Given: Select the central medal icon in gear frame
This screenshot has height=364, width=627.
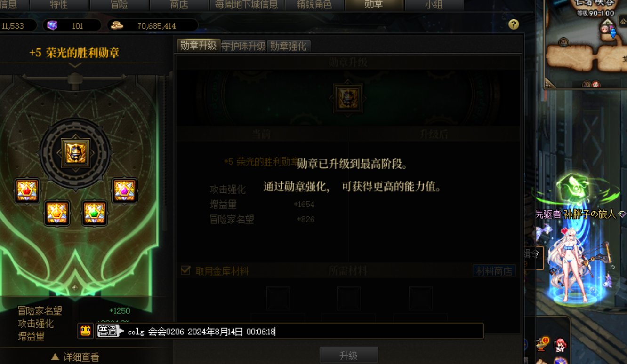Looking at the screenshot, I should pyautogui.click(x=76, y=152).
